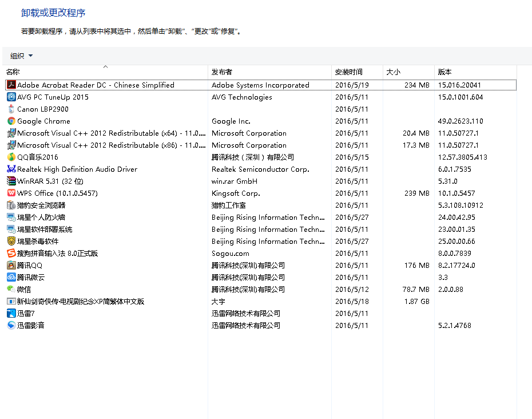Click install date 2016/5/19
The width and height of the screenshot is (532, 419).
coord(352,85)
